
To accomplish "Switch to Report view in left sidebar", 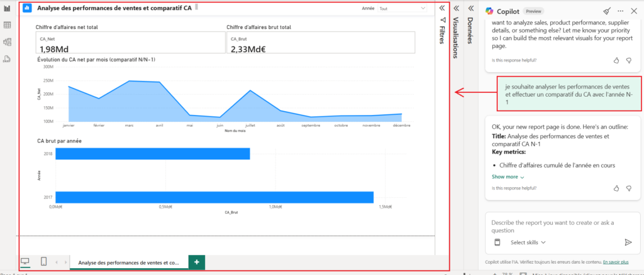I will 7,8.
